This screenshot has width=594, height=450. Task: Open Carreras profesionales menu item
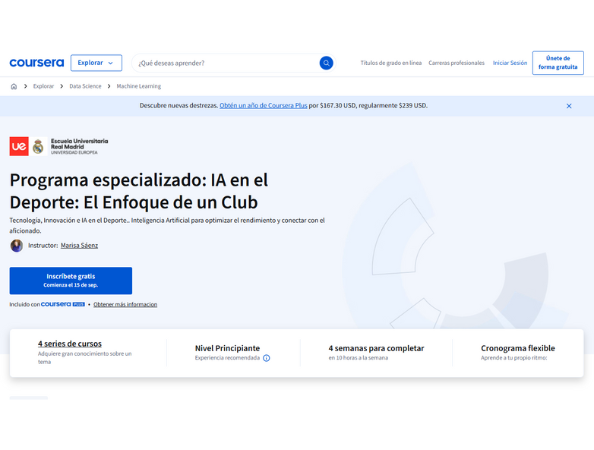[456, 63]
